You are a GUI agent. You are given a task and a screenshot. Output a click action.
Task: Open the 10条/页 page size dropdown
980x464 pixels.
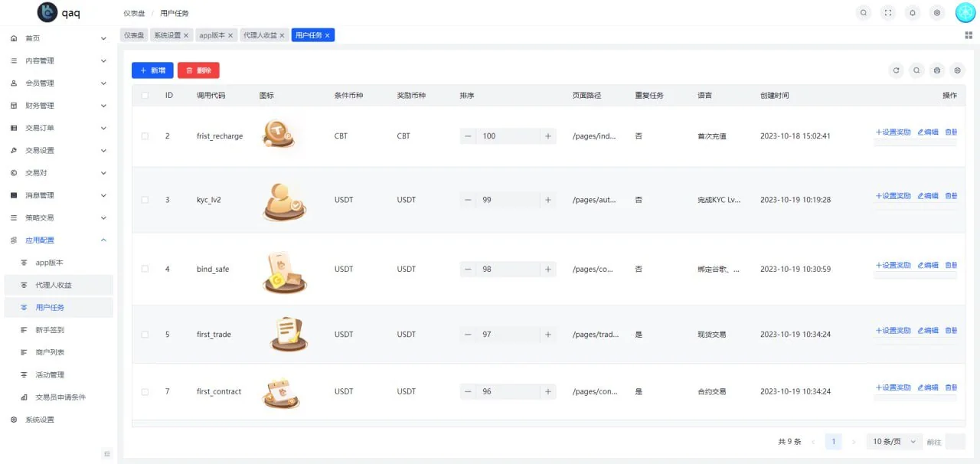[x=894, y=442]
